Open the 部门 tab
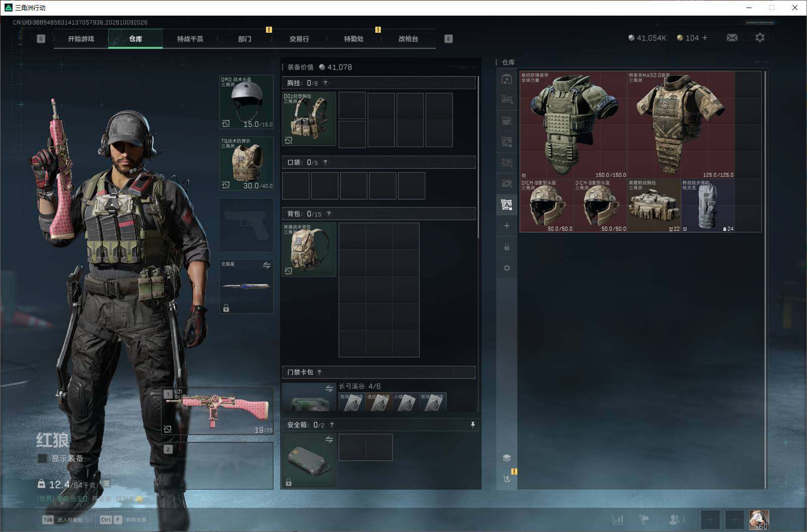Viewport: 807px width, 532px height. [245, 39]
